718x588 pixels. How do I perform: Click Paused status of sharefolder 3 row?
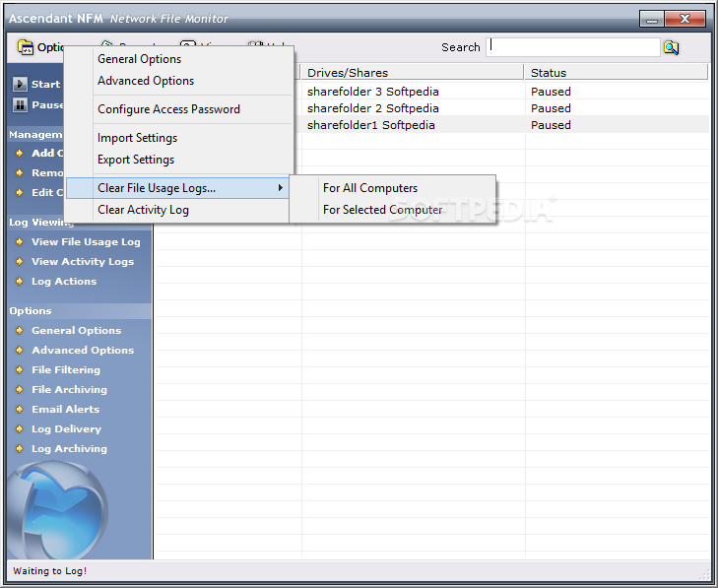click(x=551, y=92)
